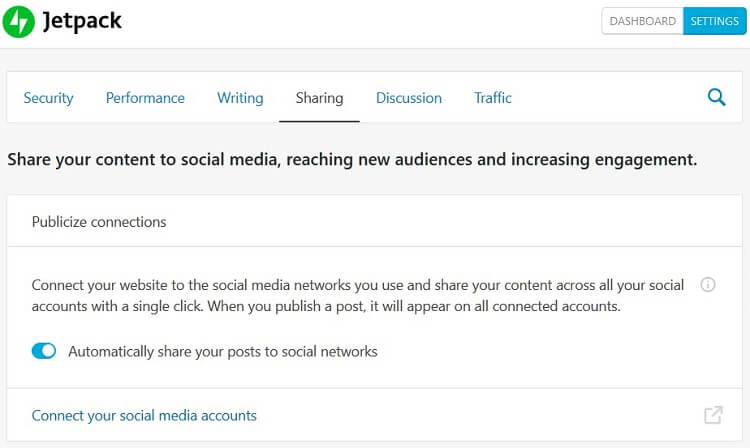Click the Automatically share your posts label
Viewport: 750px width, 448px height.
223,352
